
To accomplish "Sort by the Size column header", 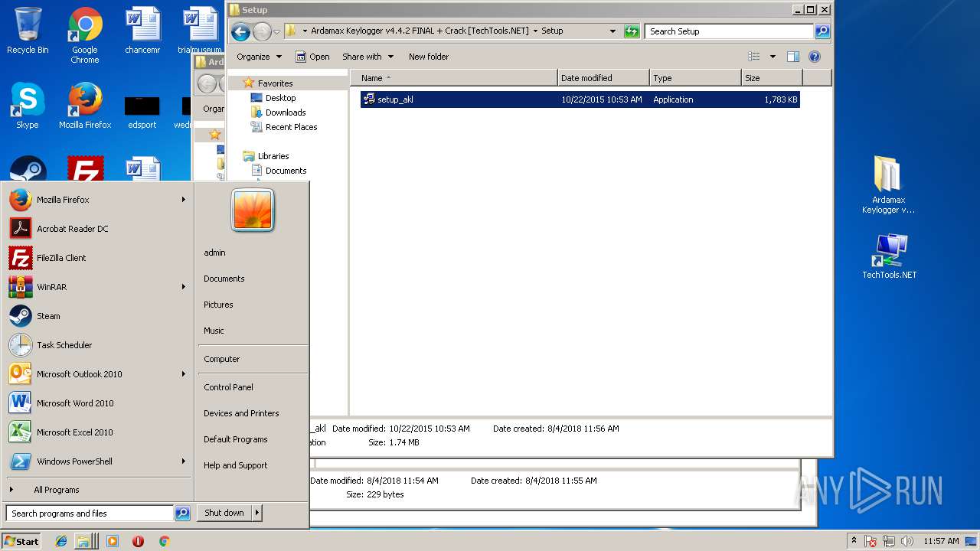I will pyautogui.click(x=772, y=78).
